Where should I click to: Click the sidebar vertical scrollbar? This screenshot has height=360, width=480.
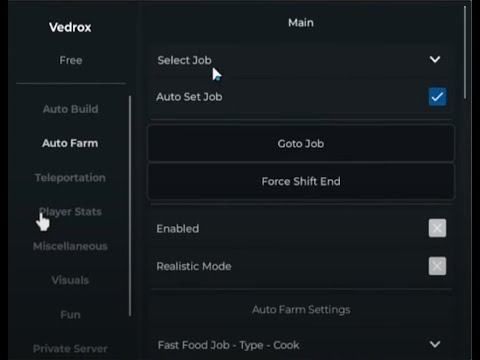pyautogui.click(x=130, y=206)
